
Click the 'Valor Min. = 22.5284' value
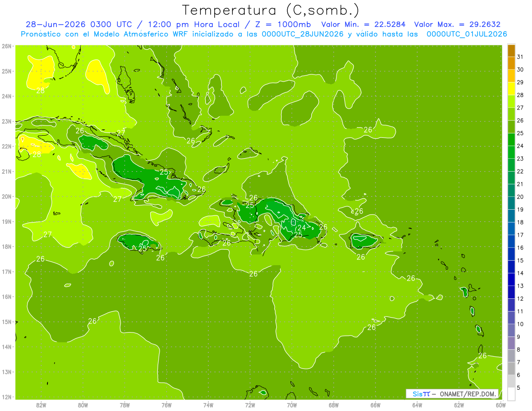(x=363, y=24)
